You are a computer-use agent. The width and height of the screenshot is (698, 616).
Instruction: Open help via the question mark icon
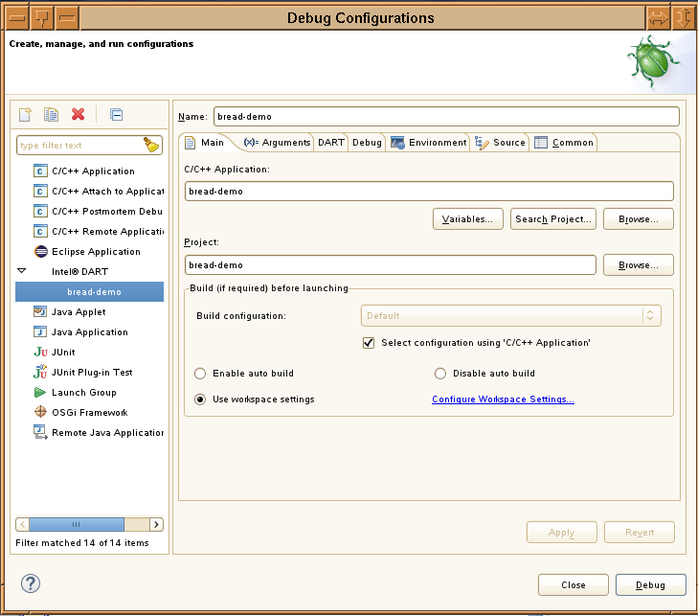point(31,583)
